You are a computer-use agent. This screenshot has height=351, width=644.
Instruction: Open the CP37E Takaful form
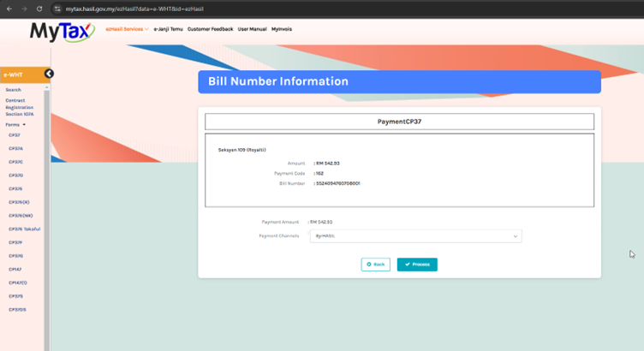[25, 229]
